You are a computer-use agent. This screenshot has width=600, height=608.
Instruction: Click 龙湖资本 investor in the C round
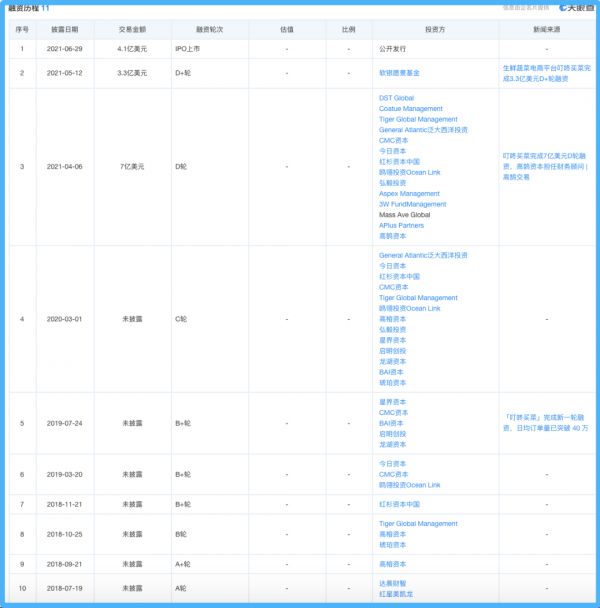point(392,361)
